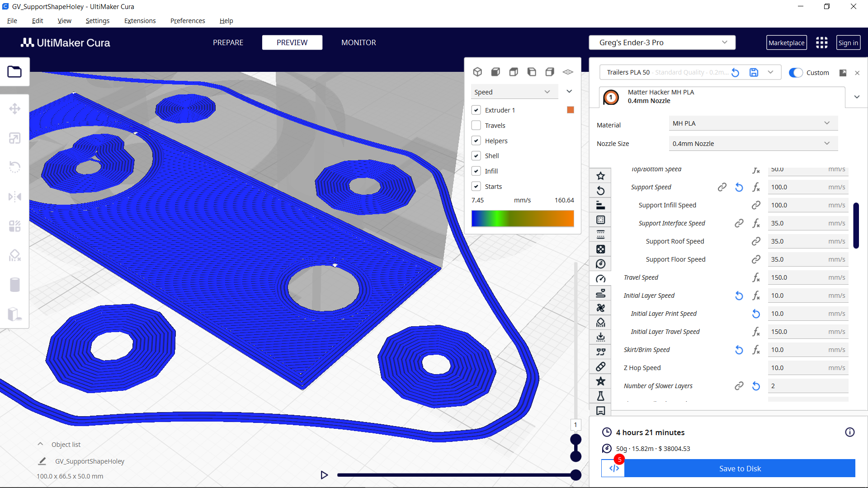Open the Preferences menu

coord(188,21)
